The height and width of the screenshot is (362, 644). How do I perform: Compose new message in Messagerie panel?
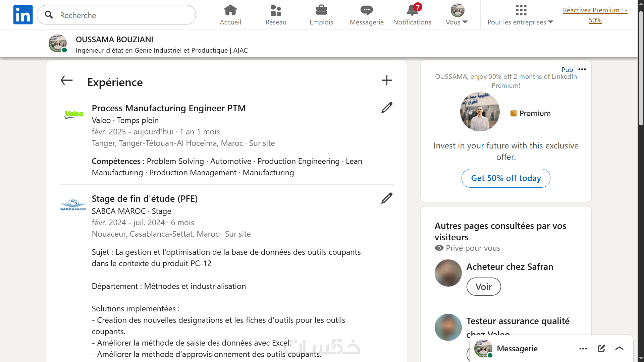(601, 349)
